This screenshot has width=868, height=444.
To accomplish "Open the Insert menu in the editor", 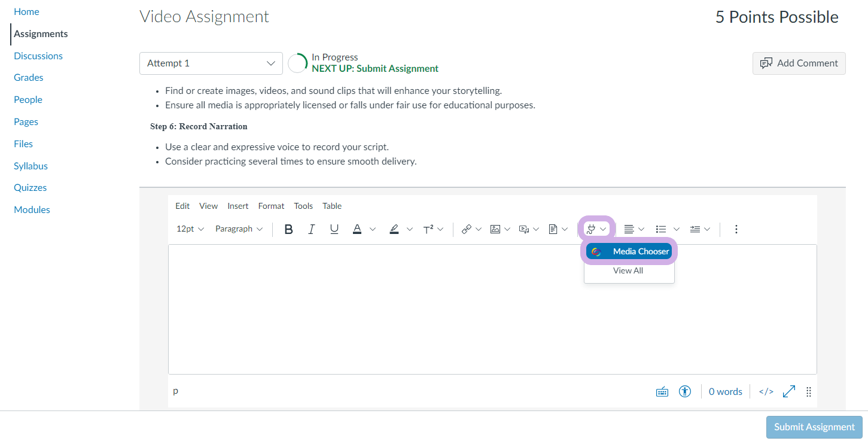I will pyautogui.click(x=237, y=206).
